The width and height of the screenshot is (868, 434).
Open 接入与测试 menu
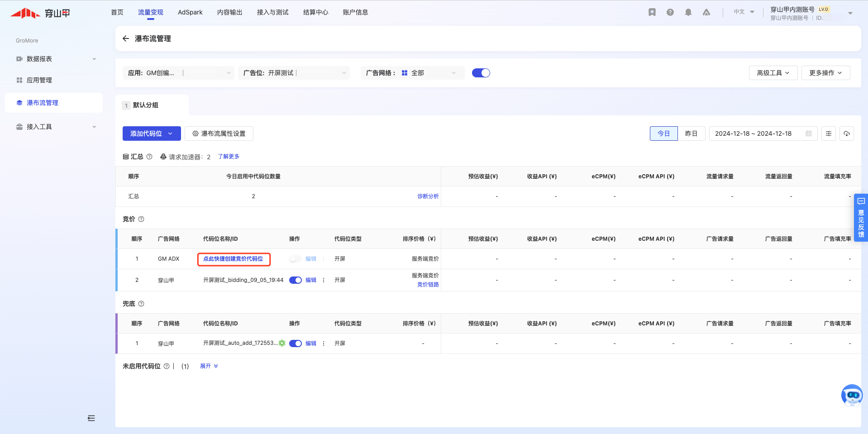pyautogui.click(x=273, y=12)
